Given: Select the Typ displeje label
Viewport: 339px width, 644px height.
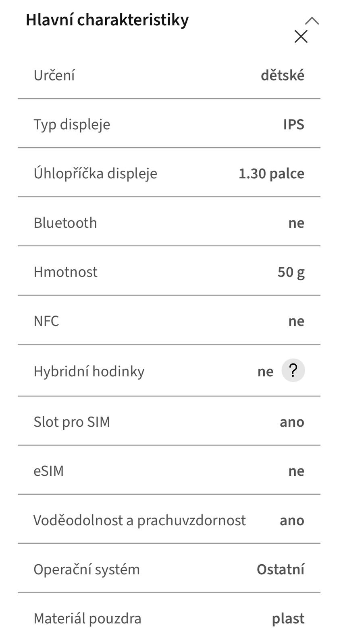Looking at the screenshot, I should coord(72,124).
